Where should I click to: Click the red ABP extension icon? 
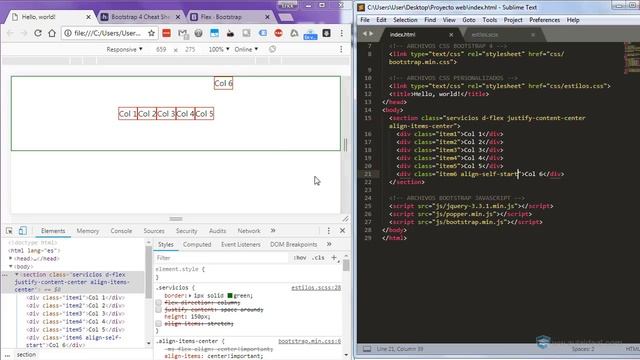click(278, 33)
